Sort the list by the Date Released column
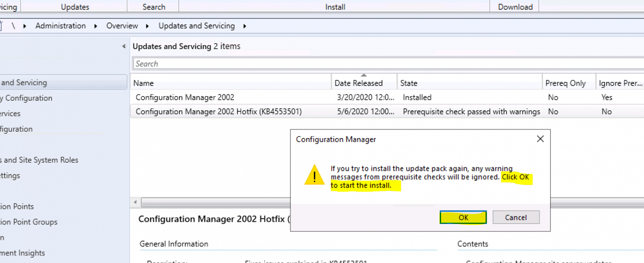The height and width of the screenshot is (263, 644). (x=358, y=83)
